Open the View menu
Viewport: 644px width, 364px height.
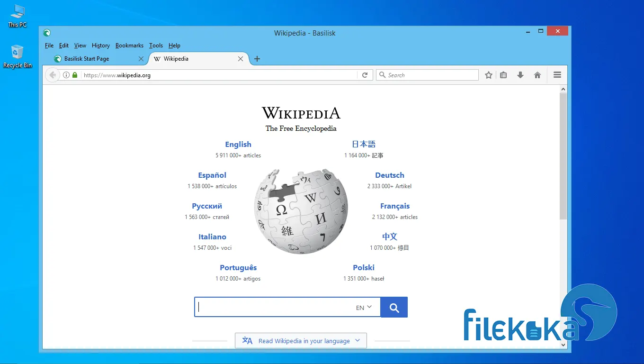coord(80,45)
